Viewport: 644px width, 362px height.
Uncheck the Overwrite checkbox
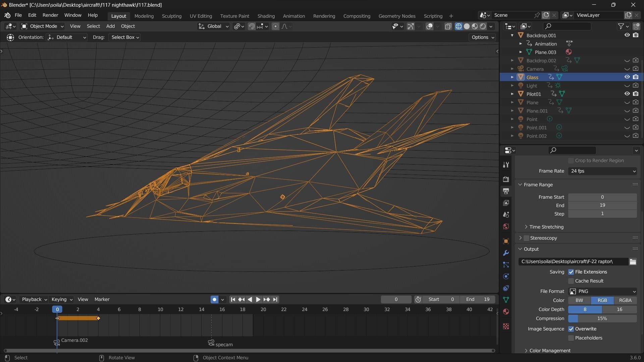click(x=571, y=329)
